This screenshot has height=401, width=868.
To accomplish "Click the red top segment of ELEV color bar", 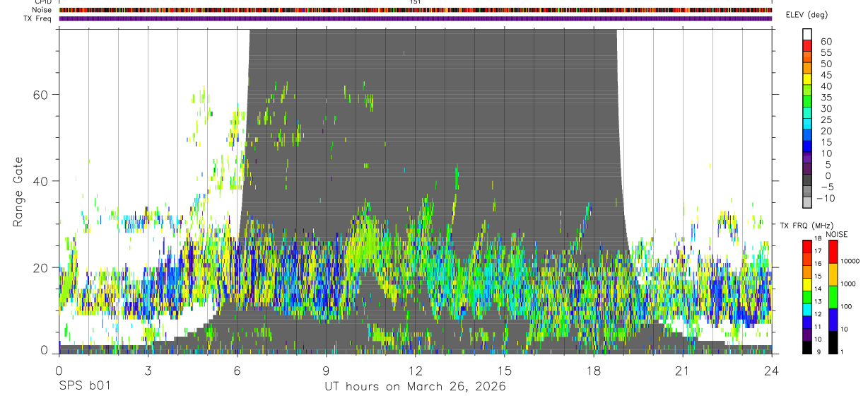I will coord(807,45).
